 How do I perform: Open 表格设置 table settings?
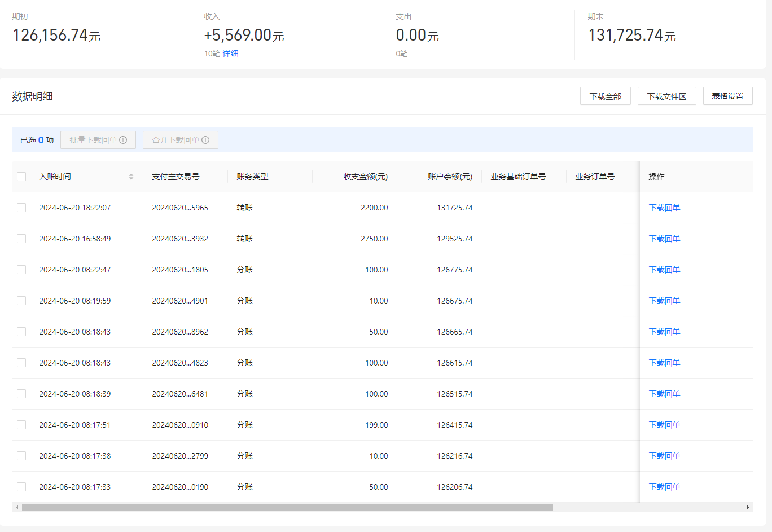click(x=727, y=96)
